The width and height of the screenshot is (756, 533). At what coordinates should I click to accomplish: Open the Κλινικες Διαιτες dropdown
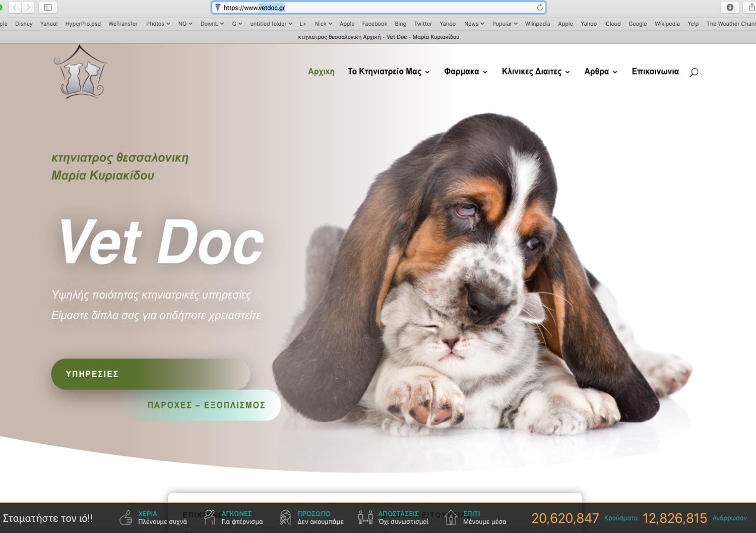(535, 72)
